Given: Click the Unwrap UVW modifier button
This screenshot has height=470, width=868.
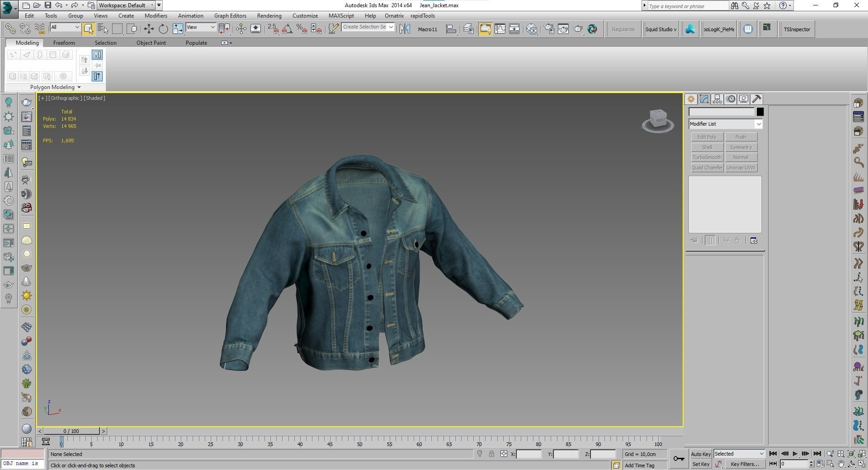Looking at the screenshot, I should pos(741,168).
